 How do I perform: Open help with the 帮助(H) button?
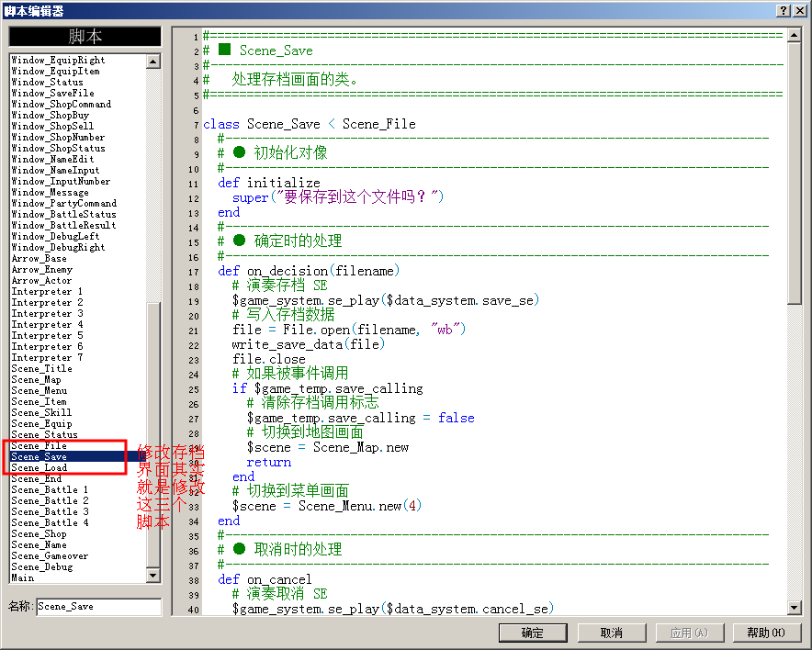[x=766, y=633]
